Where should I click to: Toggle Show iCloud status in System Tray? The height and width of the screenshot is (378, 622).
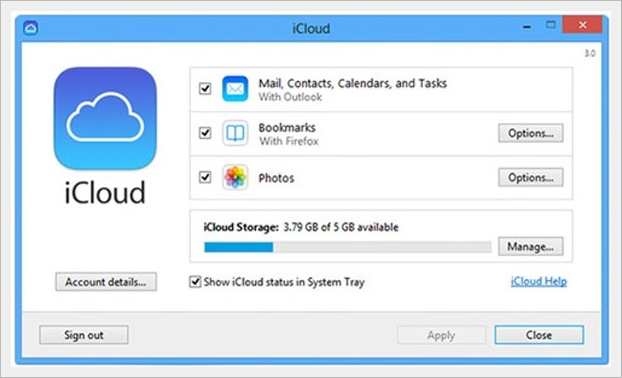pos(195,282)
